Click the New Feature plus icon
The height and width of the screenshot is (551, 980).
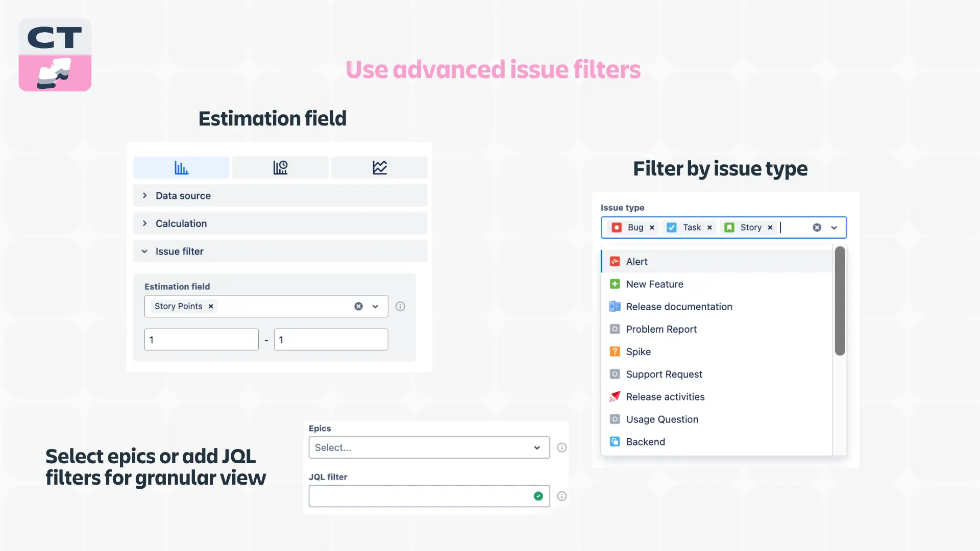pos(615,284)
